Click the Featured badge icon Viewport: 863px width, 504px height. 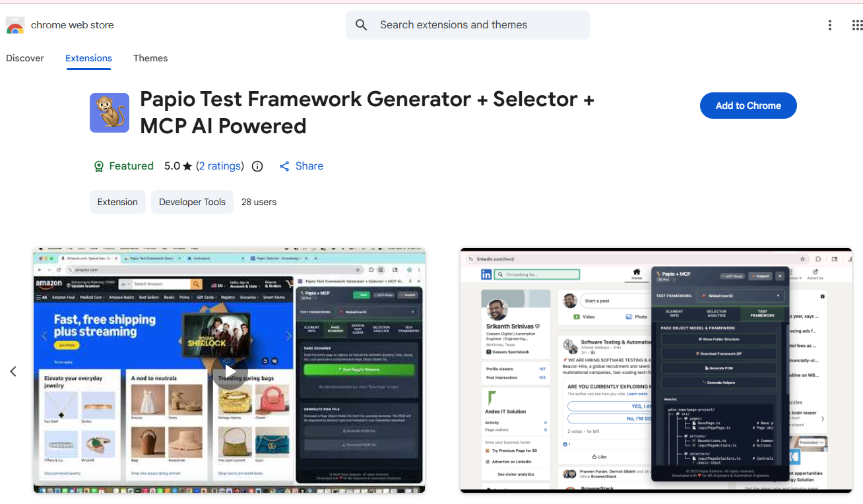tap(99, 166)
